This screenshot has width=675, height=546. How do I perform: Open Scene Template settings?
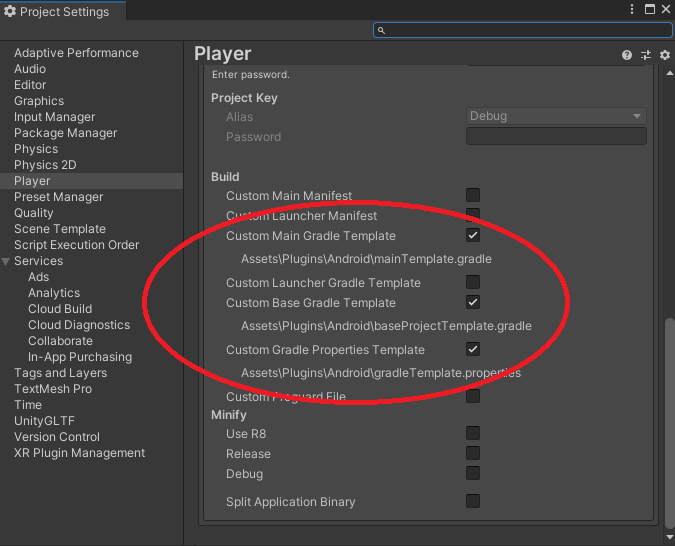(x=60, y=229)
